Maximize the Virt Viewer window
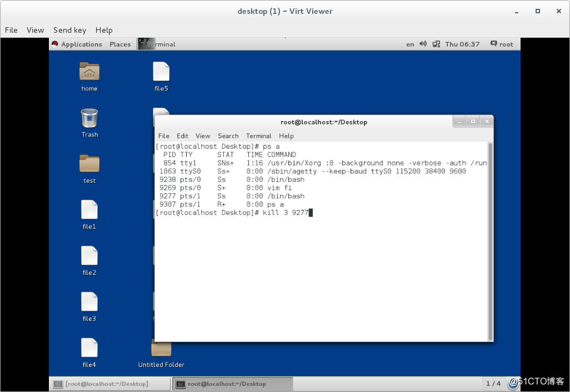The width and height of the screenshot is (570, 392). (x=538, y=11)
